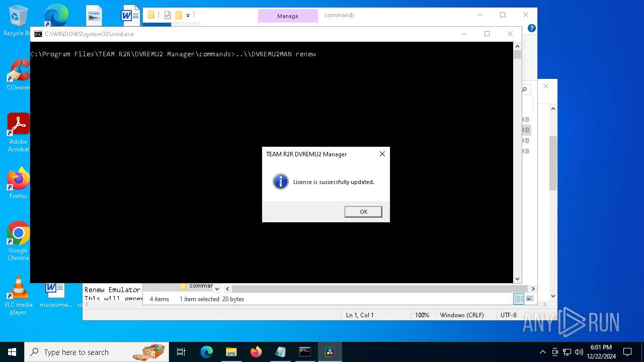Expand the navigation pane chevron near commands folder
This screenshot has width=644, height=362.
point(217,289)
